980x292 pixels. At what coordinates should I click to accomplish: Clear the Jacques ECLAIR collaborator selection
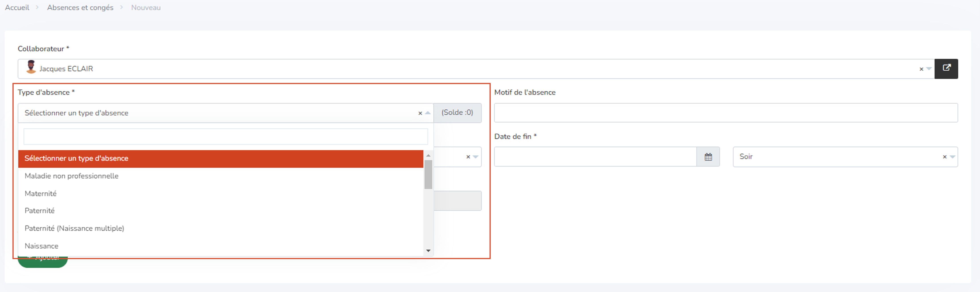[921, 69]
